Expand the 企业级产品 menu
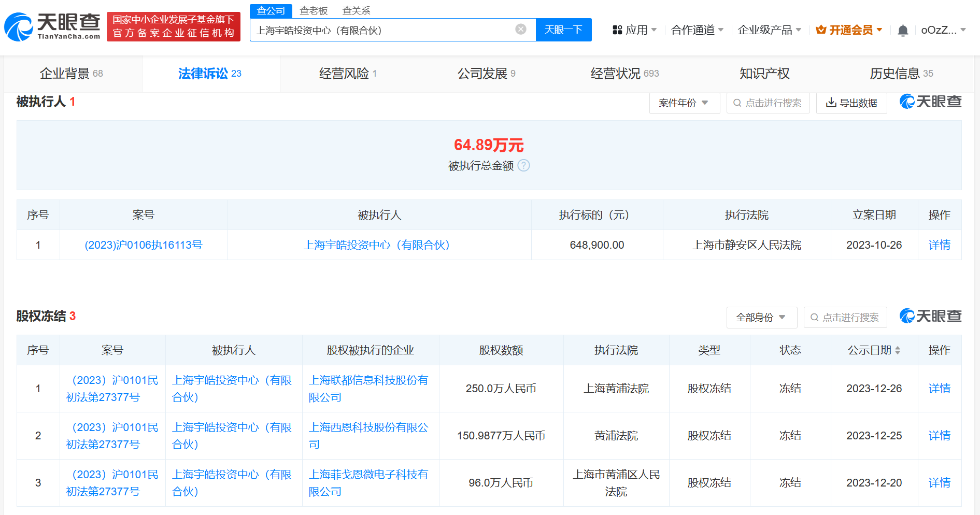Viewport: 980px width, 515px height. coord(770,30)
